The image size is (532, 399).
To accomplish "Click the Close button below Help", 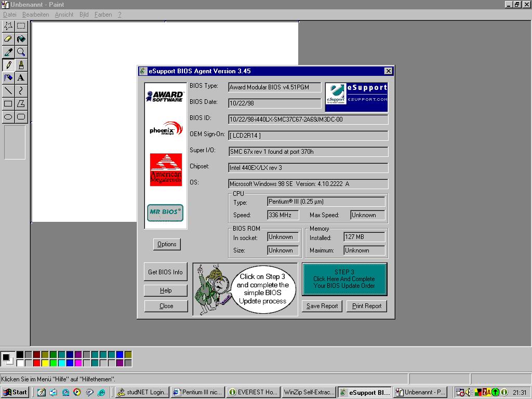I will (x=166, y=306).
